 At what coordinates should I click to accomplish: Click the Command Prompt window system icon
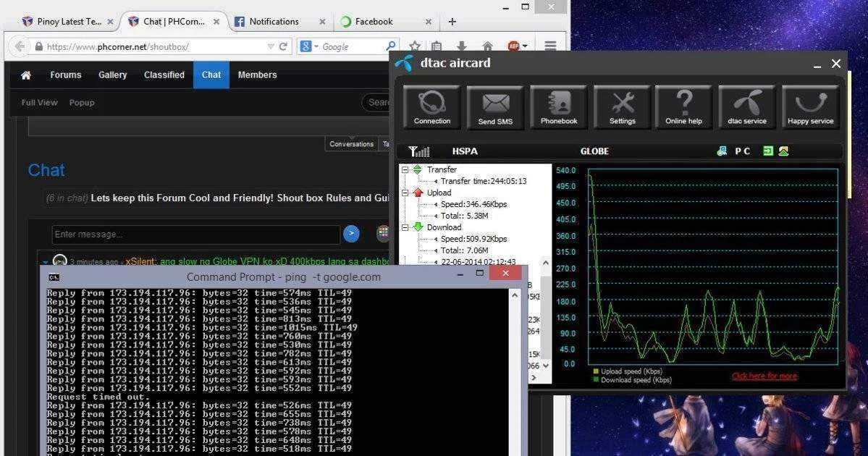pyautogui.click(x=54, y=277)
